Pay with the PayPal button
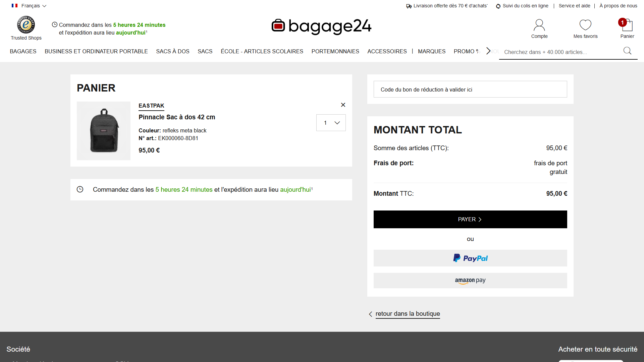The image size is (644, 362). pyautogui.click(x=470, y=258)
